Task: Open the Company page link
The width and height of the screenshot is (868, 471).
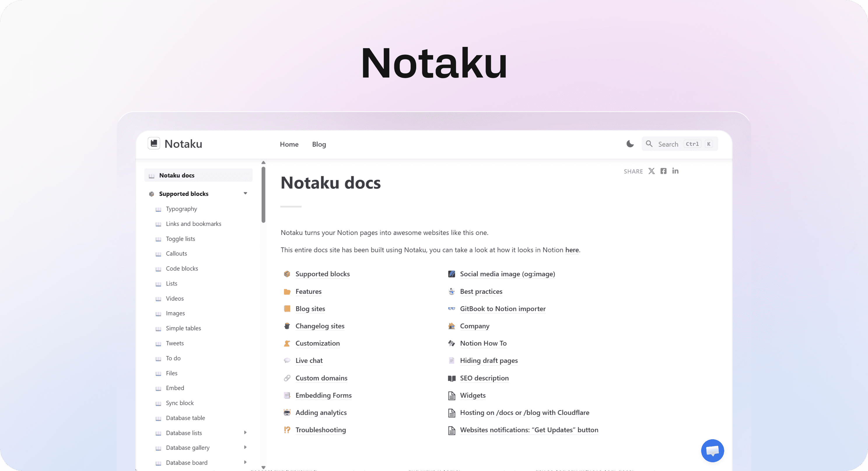Action: [x=475, y=326]
